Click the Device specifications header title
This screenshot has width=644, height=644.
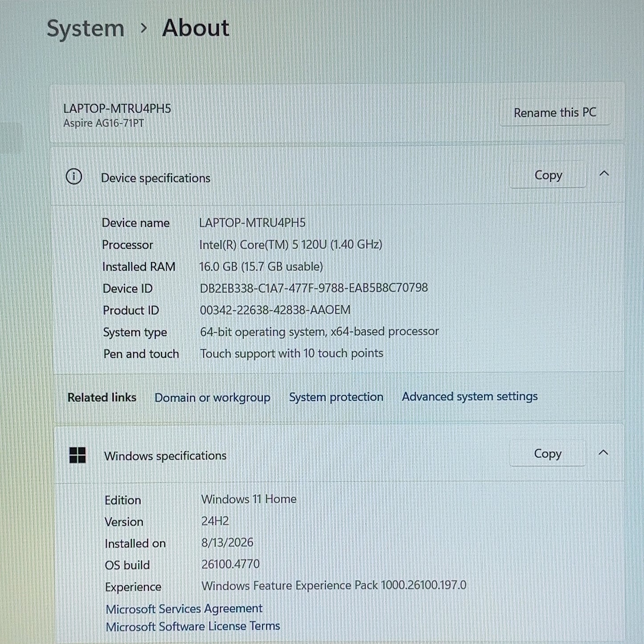pos(156,178)
